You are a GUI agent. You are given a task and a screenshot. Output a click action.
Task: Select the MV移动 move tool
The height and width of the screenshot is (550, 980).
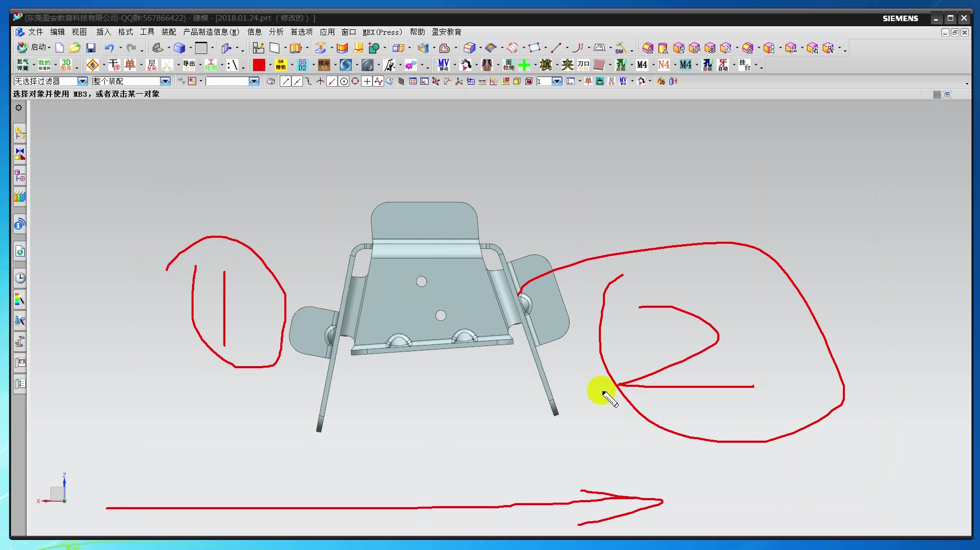point(444,65)
